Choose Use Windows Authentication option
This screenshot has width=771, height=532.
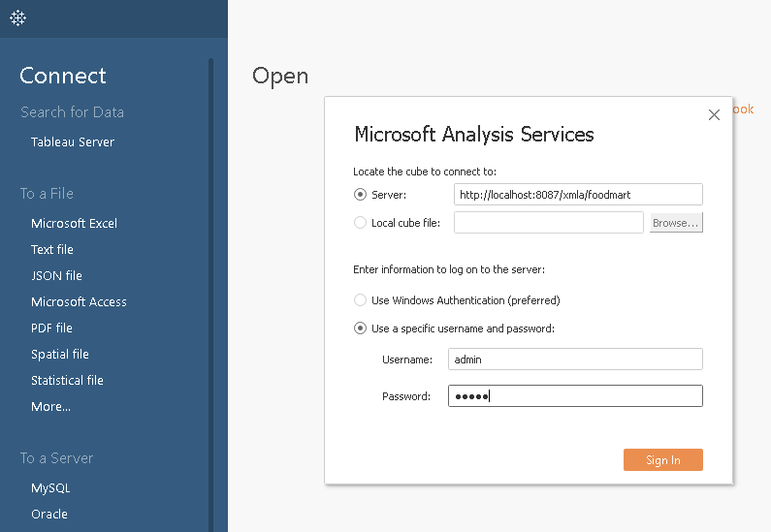pyautogui.click(x=360, y=300)
